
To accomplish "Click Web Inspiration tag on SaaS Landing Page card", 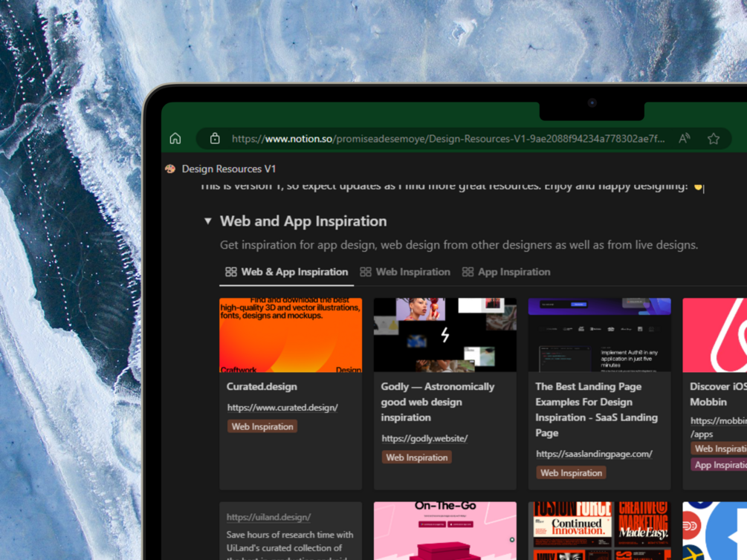I will pos(571,473).
